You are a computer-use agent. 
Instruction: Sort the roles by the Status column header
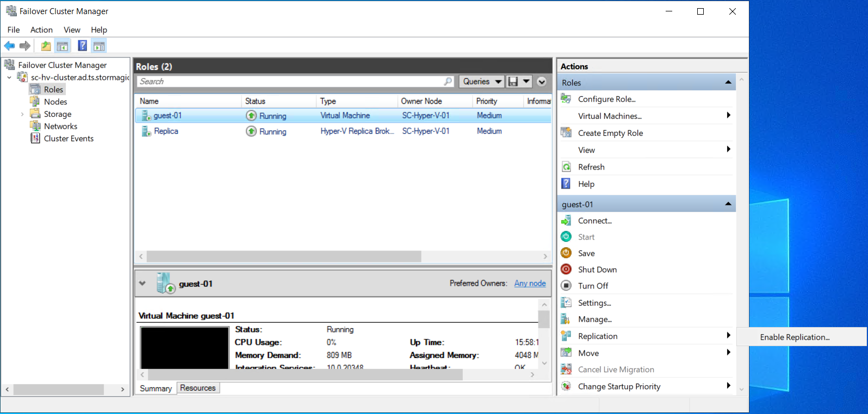pos(279,101)
